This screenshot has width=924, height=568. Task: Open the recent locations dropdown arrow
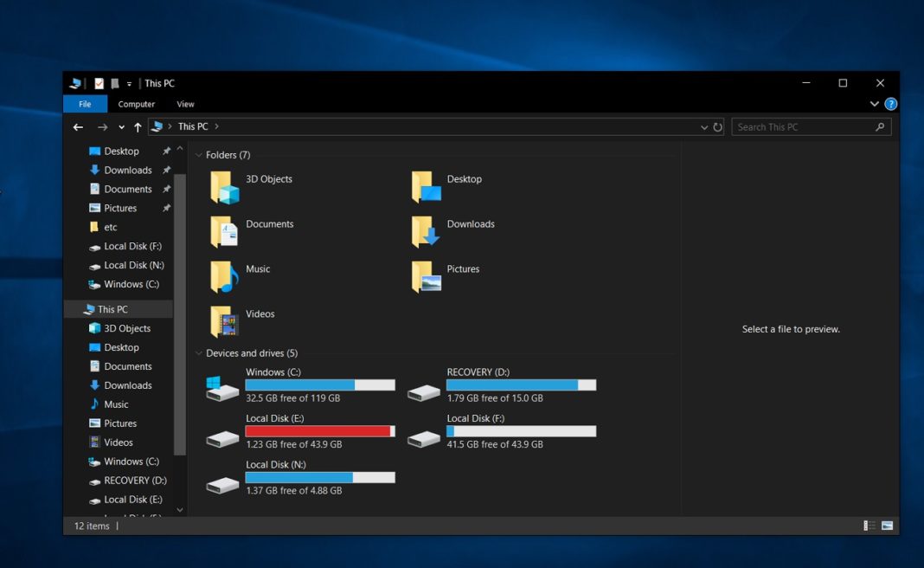click(x=121, y=126)
